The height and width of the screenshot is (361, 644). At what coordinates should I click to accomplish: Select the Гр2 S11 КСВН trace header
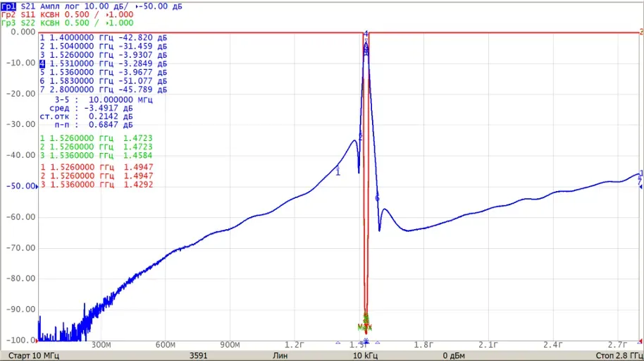coord(67,15)
